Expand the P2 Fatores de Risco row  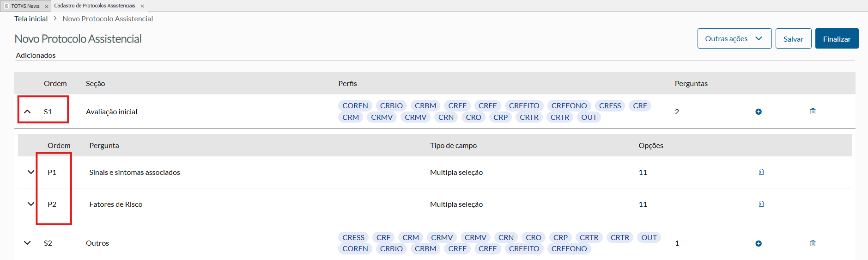click(31, 204)
